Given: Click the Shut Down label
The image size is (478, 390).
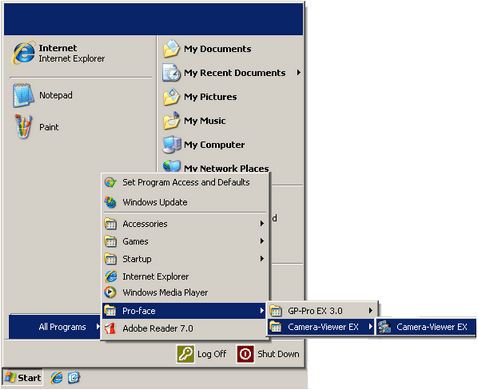Looking at the screenshot, I should point(278,354).
